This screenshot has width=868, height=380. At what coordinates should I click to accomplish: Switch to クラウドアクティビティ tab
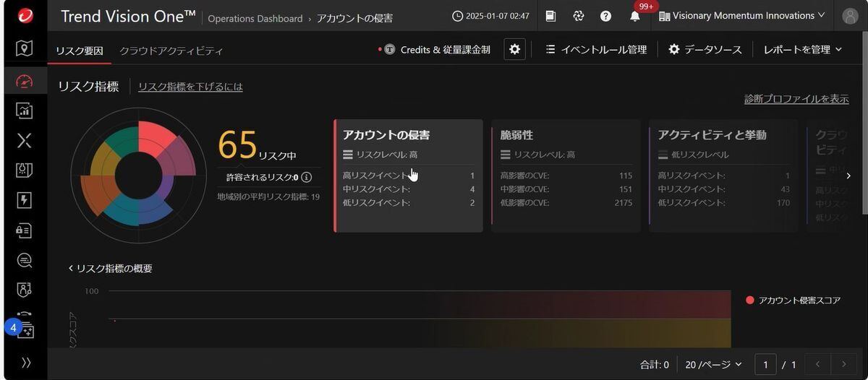171,51
